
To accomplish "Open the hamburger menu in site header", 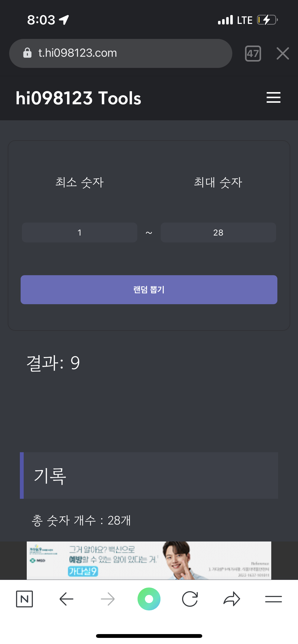I will [273, 98].
